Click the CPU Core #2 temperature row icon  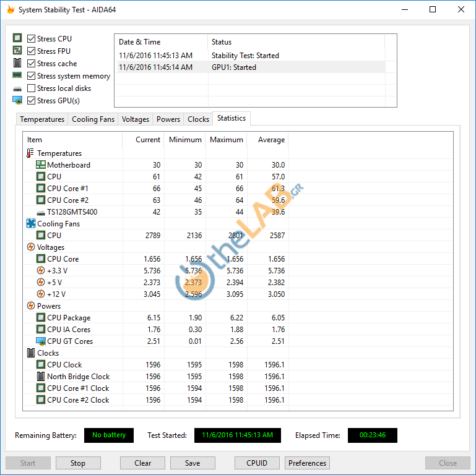(x=41, y=200)
